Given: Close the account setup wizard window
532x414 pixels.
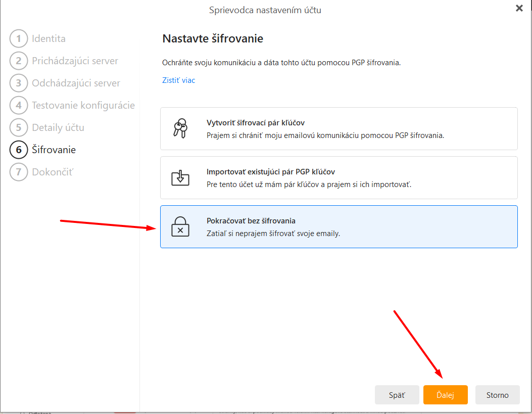Looking at the screenshot, I should tap(519, 8).
